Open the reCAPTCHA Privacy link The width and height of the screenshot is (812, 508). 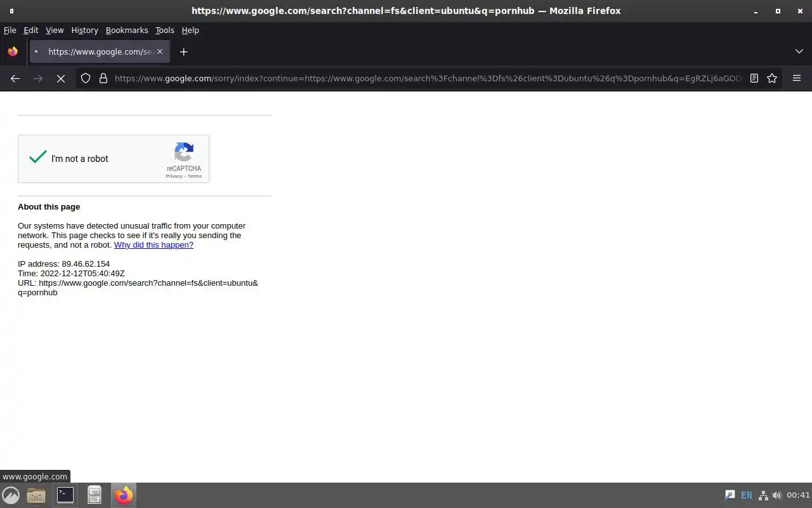(174, 177)
